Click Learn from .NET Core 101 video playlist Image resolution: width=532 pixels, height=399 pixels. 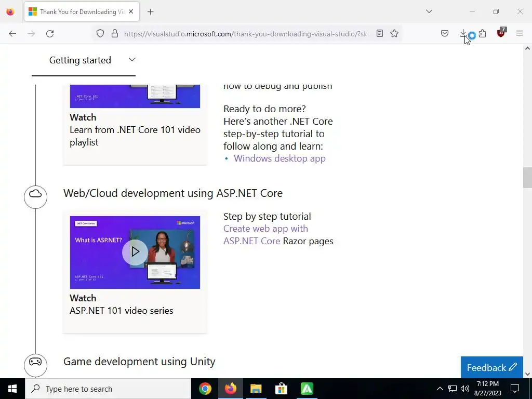135,136
